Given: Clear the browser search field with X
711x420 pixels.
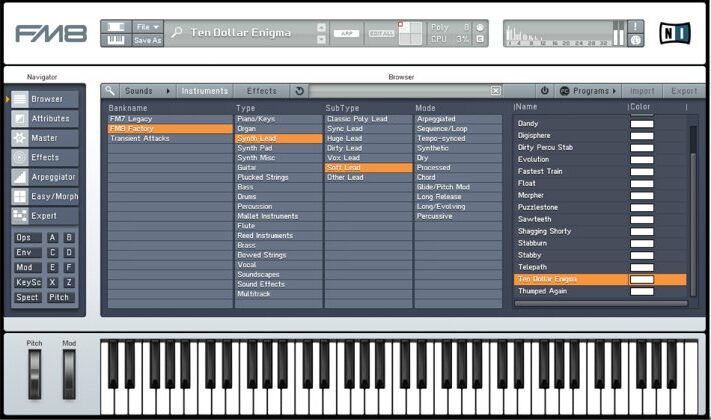Looking at the screenshot, I should point(496,91).
